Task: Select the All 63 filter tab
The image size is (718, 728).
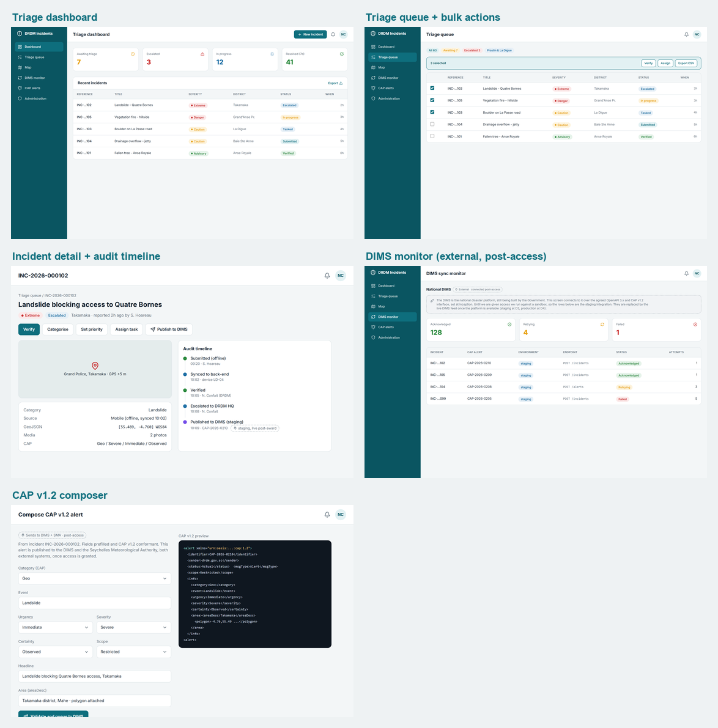Action: [x=432, y=50]
